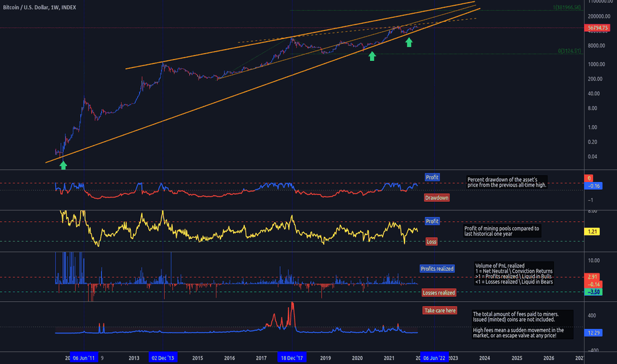Click the Volume of PnL realized note
Screen dimensions: 617x364
[514, 273]
